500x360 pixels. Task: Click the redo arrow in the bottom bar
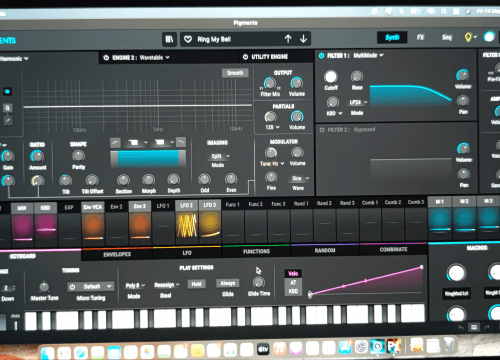pos(487,327)
